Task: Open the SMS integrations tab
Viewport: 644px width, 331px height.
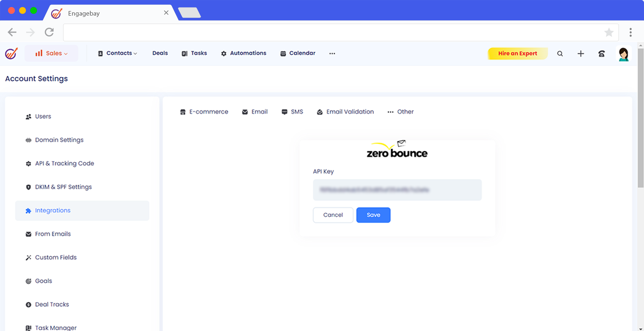Action: point(292,112)
